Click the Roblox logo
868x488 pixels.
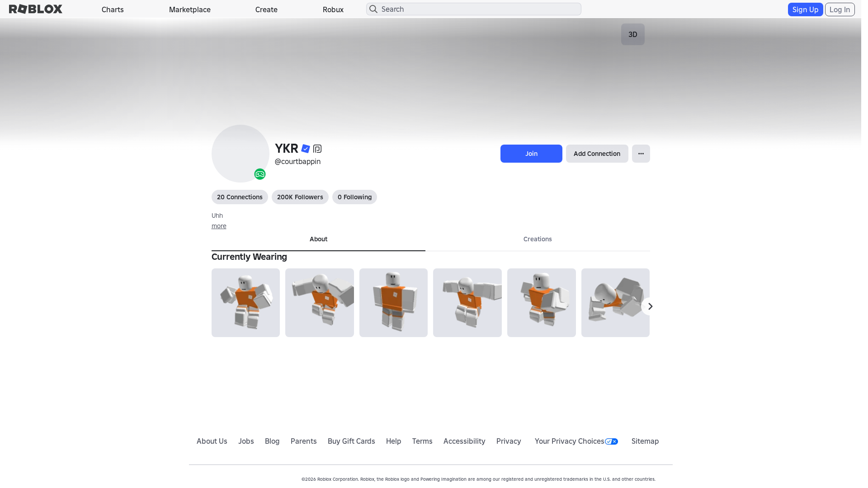[36, 9]
